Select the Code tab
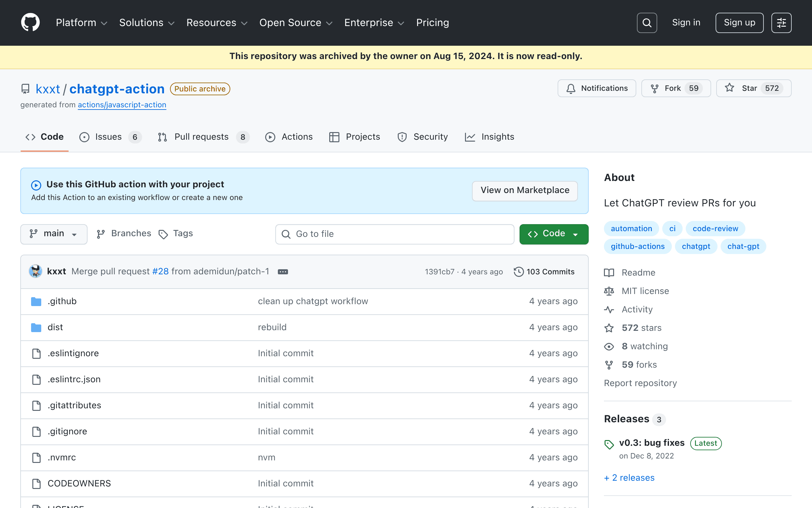 coord(45,137)
